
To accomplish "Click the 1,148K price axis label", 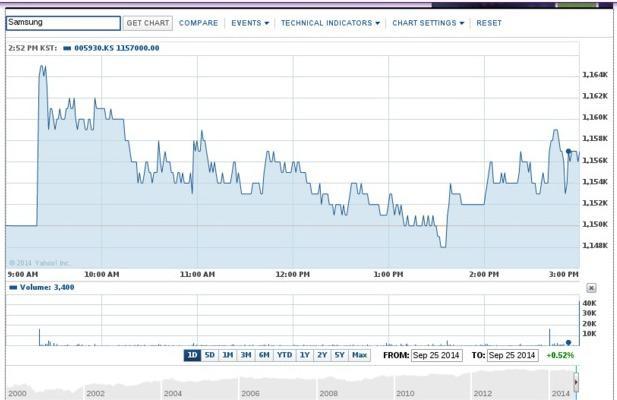I will click(x=595, y=245).
